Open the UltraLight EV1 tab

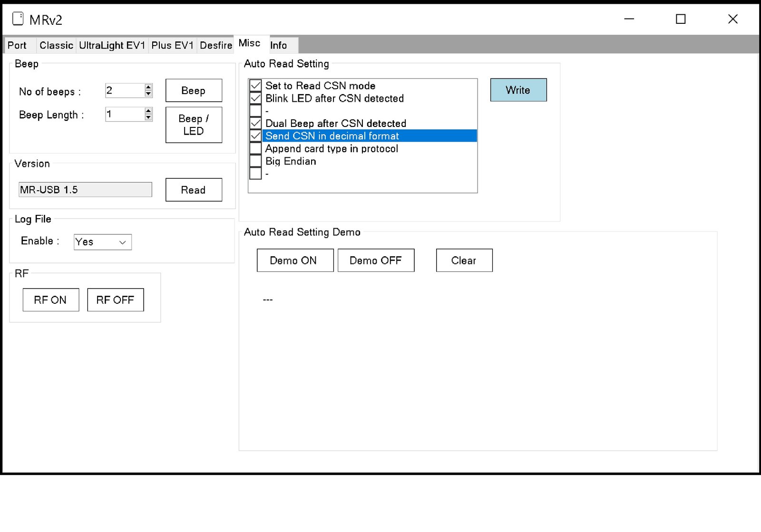click(112, 45)
